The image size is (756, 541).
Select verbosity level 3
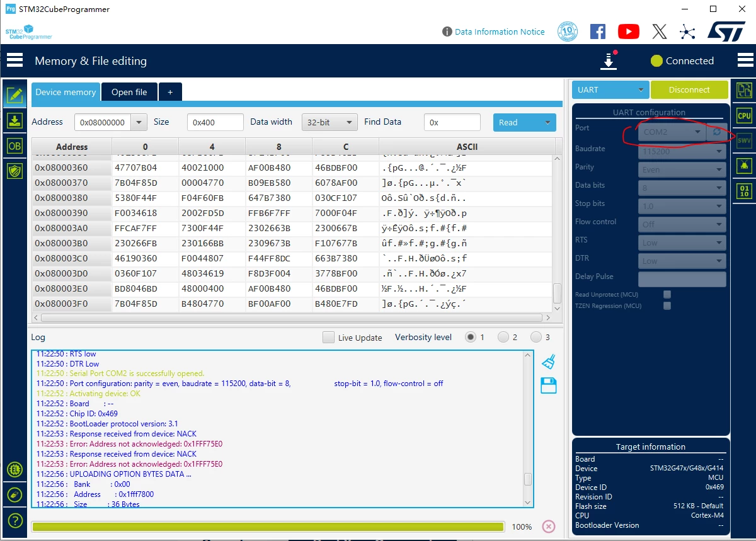(x=535, y=337)
